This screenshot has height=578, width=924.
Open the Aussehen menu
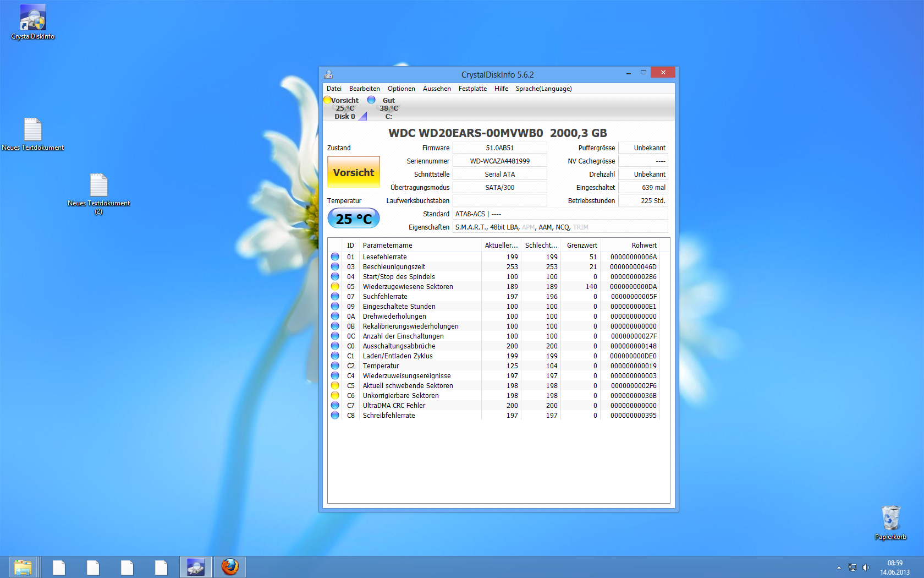(437, 89)
